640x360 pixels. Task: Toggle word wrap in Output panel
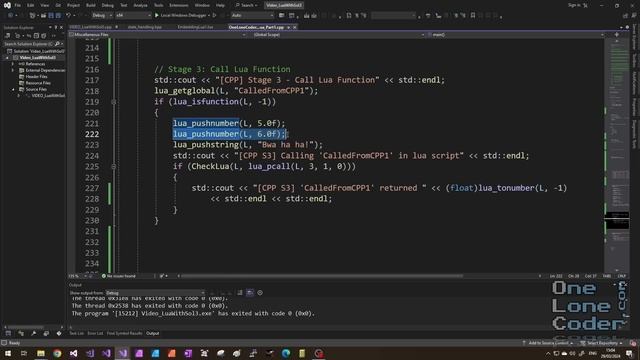click(250, 293)
